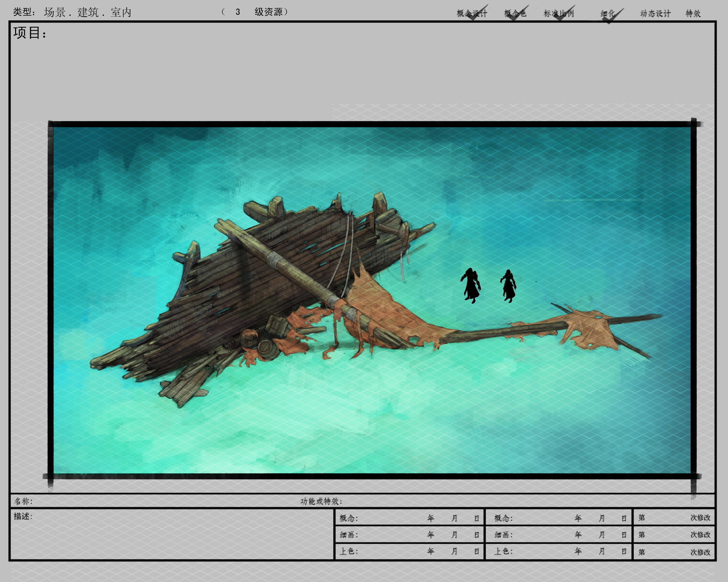
Task: Click the 名称: field
Action: coord(155,501)
